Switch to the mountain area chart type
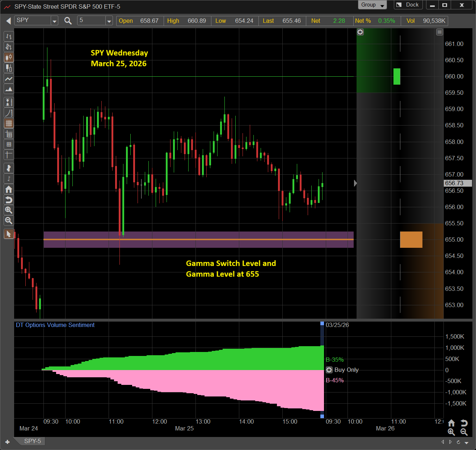The image size is (476, 450). click(9, 89)
